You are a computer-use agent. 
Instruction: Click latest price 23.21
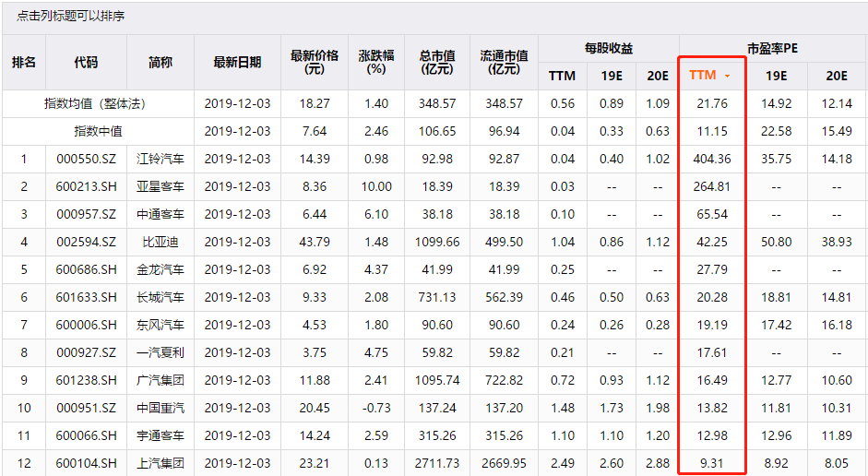tap(315, 463)
